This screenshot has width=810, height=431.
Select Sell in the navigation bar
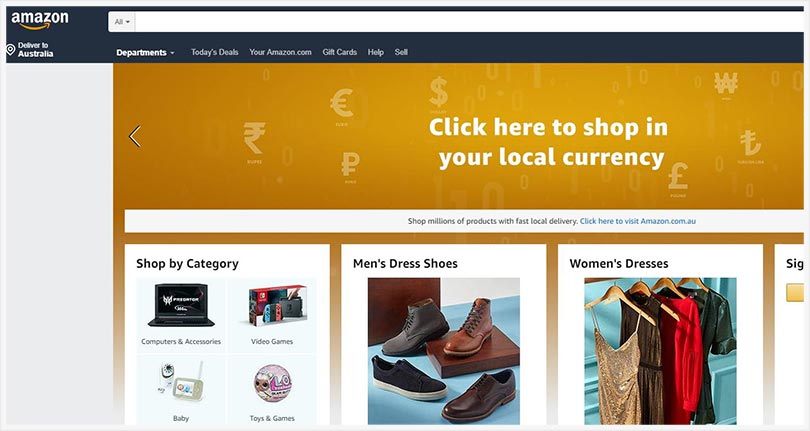pyautogui.click(x=401, y=52)
